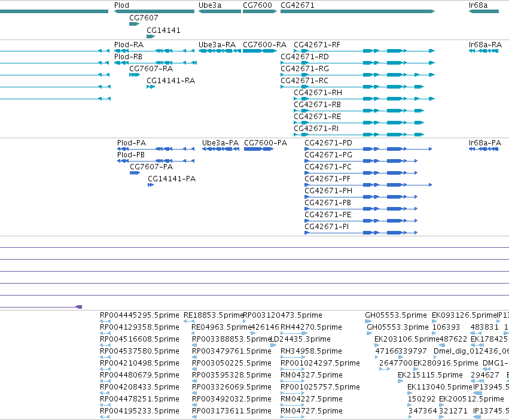Viewport: 509px width, 420px height.
Task: Click the CG42671-PI protein label
Action: click(327, 227)
